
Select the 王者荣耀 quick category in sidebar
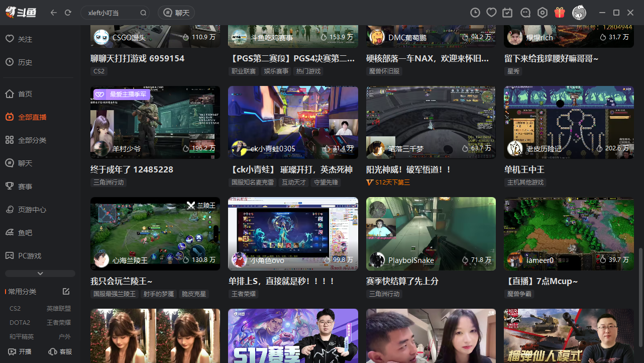pos(59,323)
